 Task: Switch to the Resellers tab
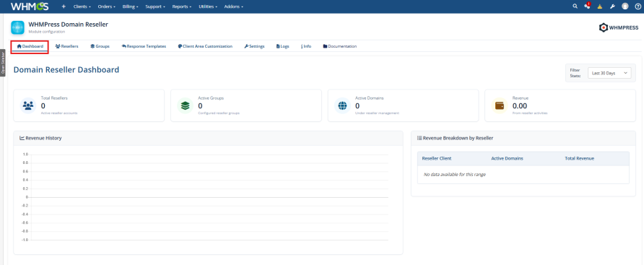coord(67,46)
